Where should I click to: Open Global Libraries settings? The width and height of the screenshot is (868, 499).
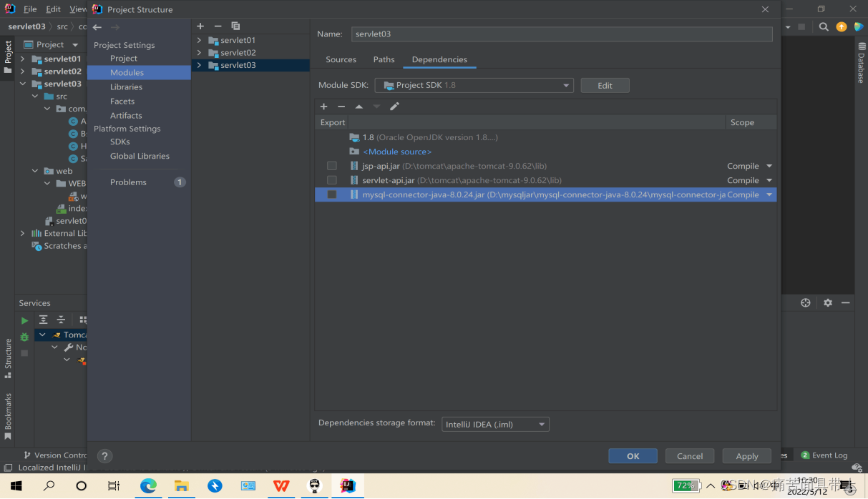[x=139, y=156]
